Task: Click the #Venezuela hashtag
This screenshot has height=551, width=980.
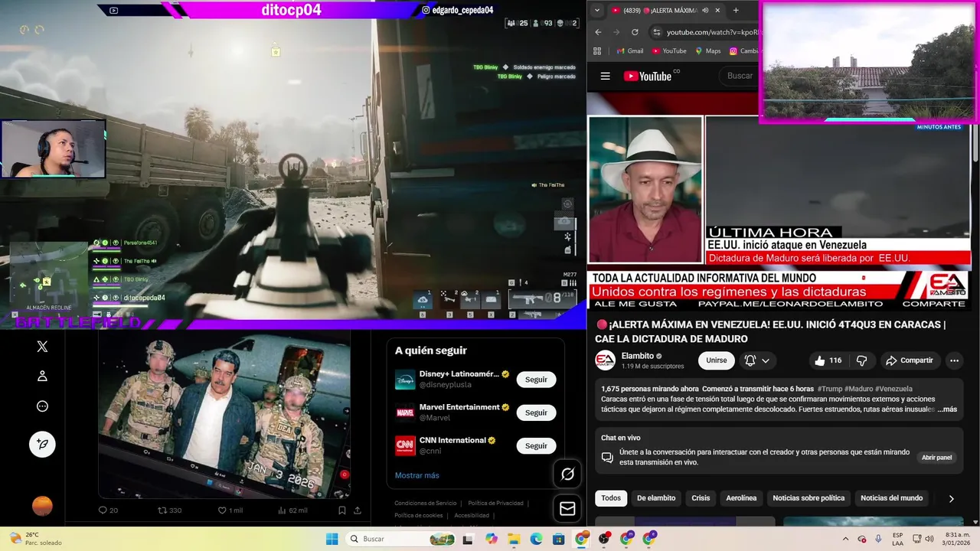Action: [x=893, y=389]
